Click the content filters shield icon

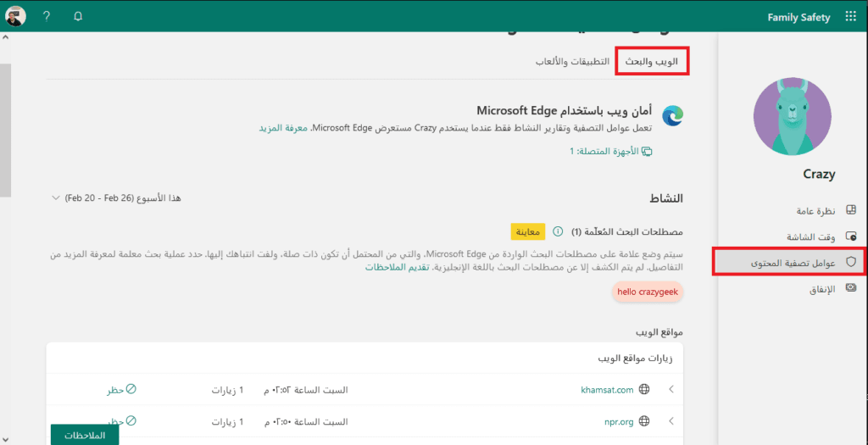851,263
